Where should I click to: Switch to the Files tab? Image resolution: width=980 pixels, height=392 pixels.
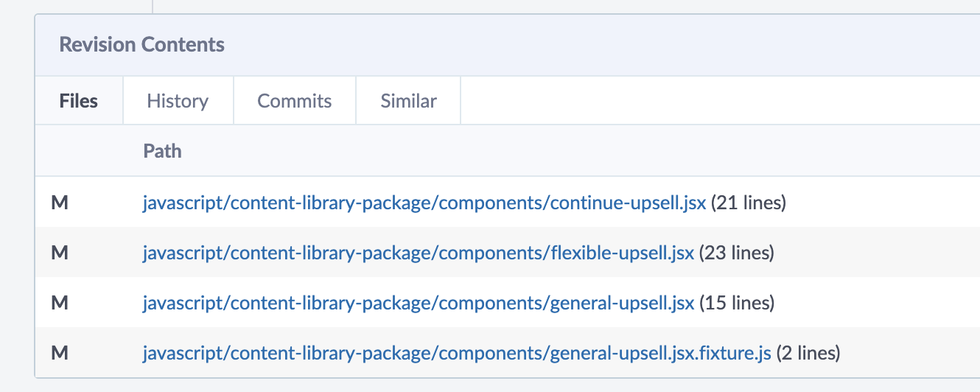[79, 101]
